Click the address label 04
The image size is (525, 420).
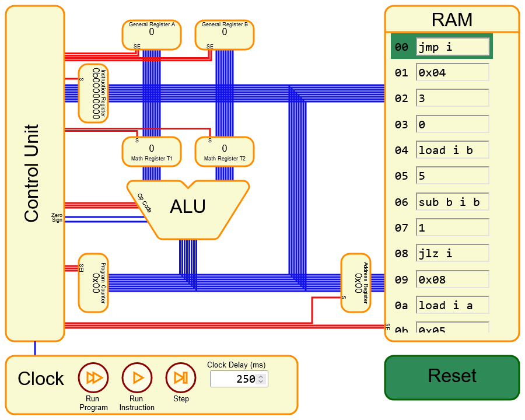click(x=401, y=150)
